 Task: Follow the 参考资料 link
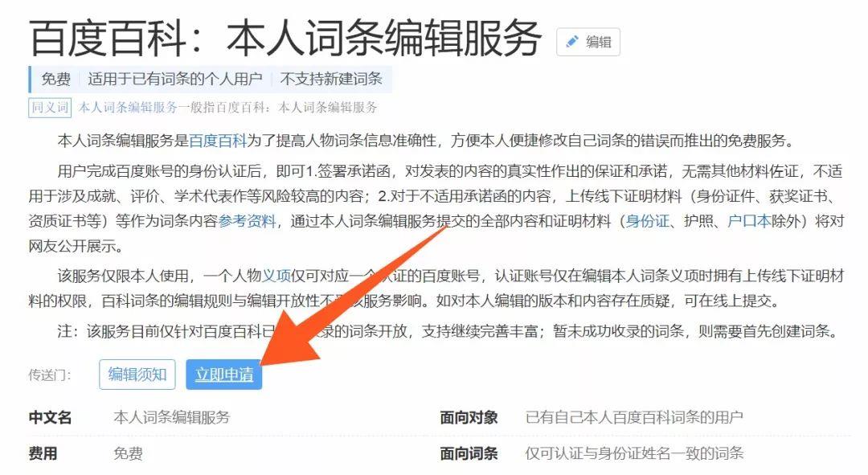coord(247,221)
